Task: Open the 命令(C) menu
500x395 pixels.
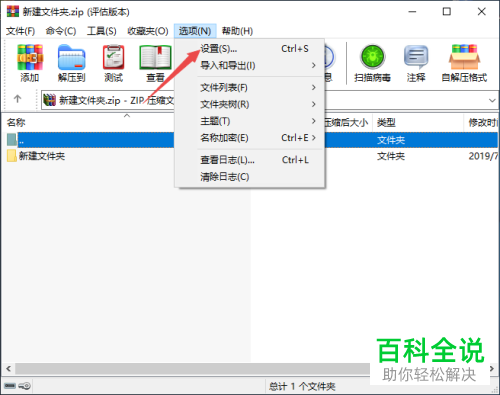Action: [61, 31]
